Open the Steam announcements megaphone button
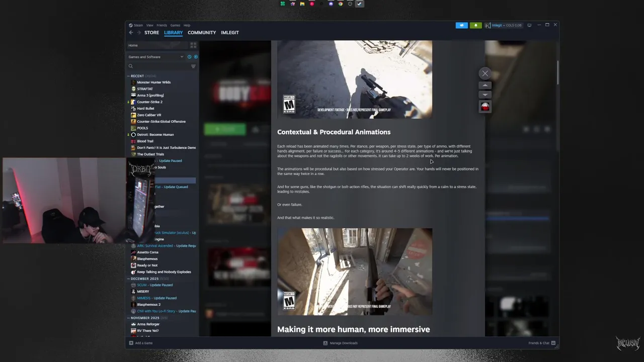Screen dimensions: 644x362 (461, 25)
